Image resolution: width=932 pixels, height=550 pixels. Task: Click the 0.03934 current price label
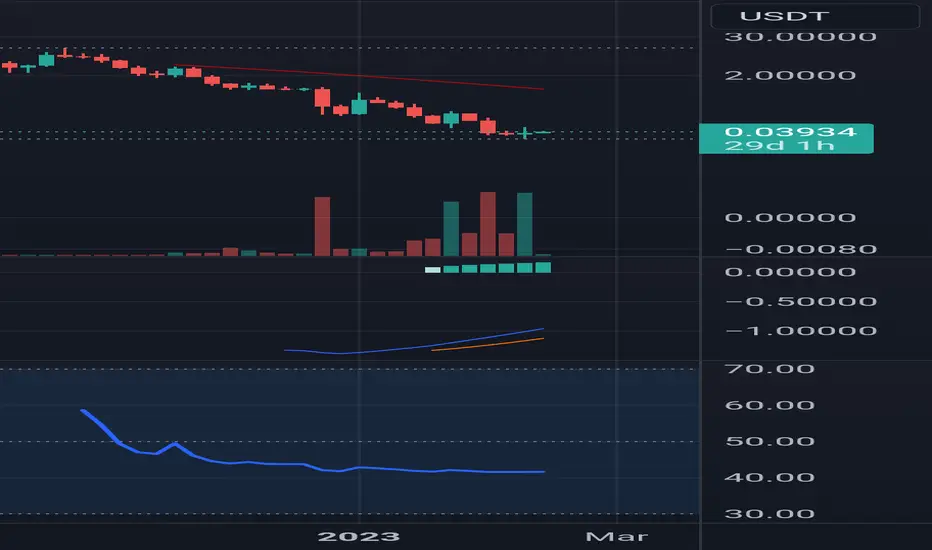coord(791,131)
